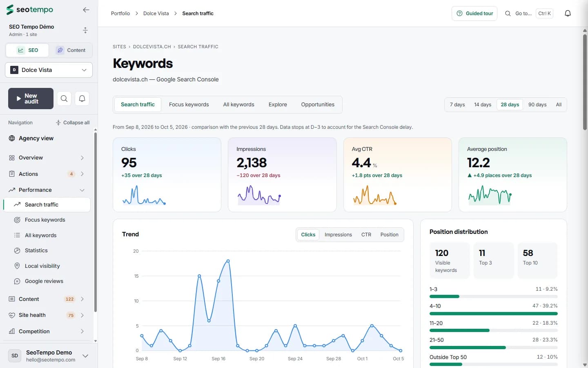
Task: Launch the Guided tour
Action: coord(474,13)
